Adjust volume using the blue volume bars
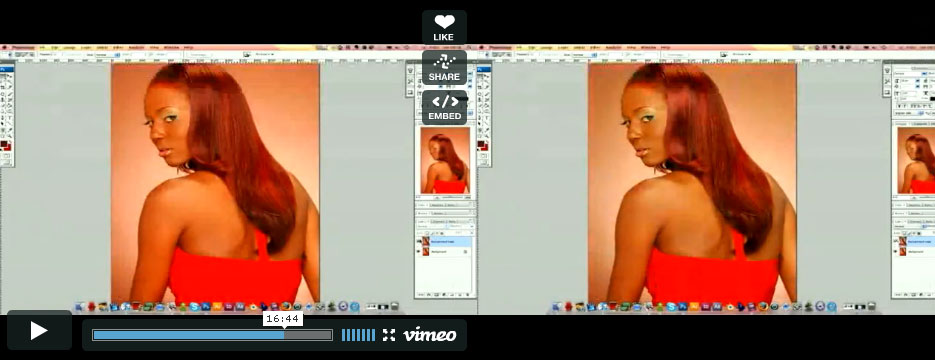 coord(358,335)
